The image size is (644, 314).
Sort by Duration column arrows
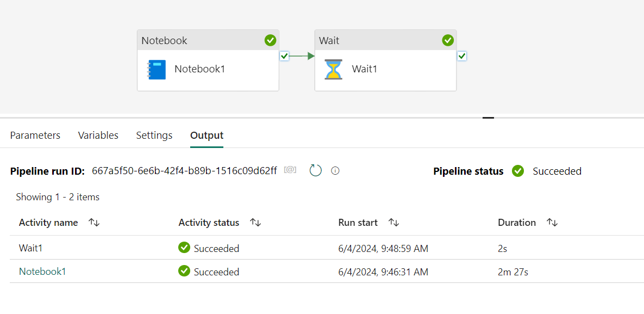pyautogui.click(x=552, y=223)
